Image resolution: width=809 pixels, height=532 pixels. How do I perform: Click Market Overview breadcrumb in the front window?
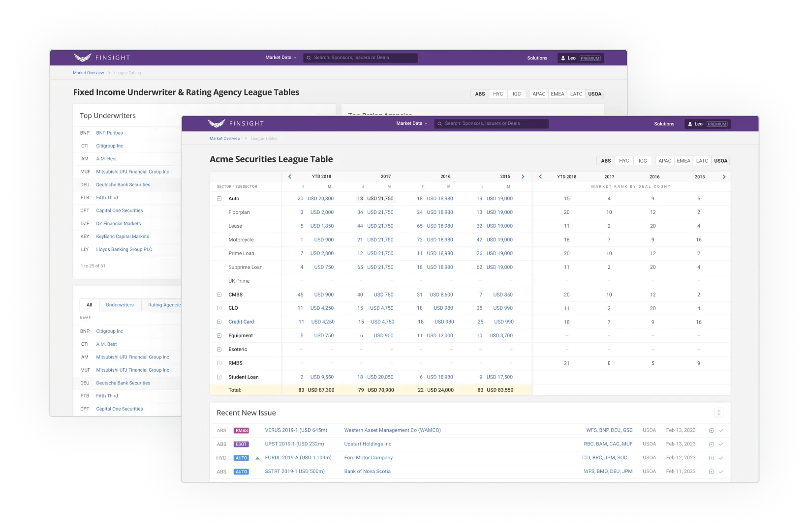point(225,138)
